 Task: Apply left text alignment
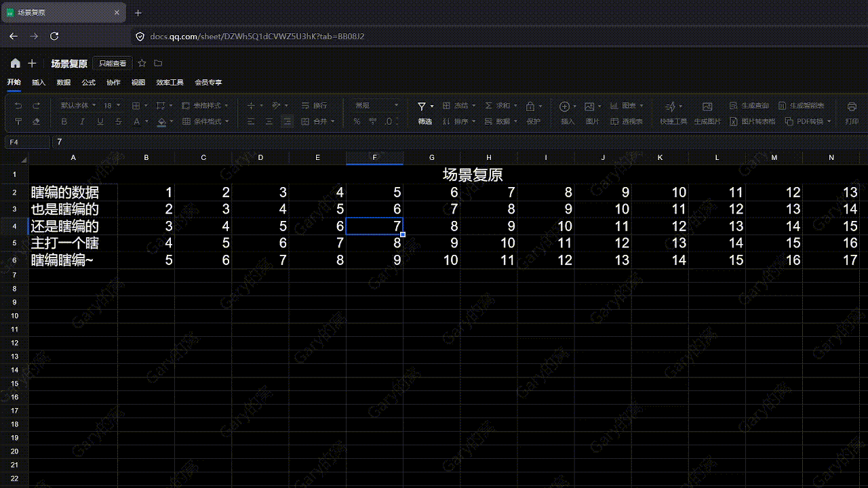(x=251, y=122)
